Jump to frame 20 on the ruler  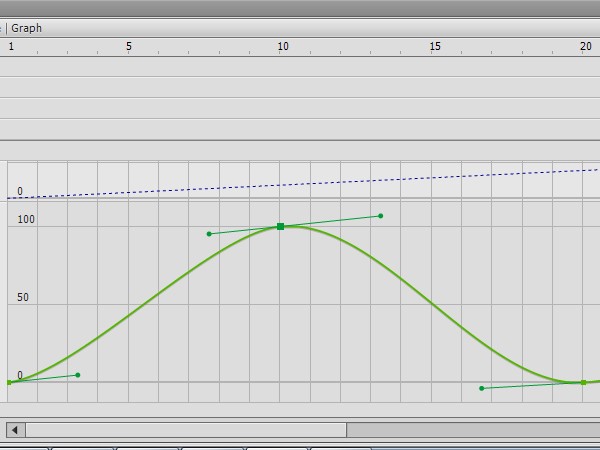tap(586, 46)
